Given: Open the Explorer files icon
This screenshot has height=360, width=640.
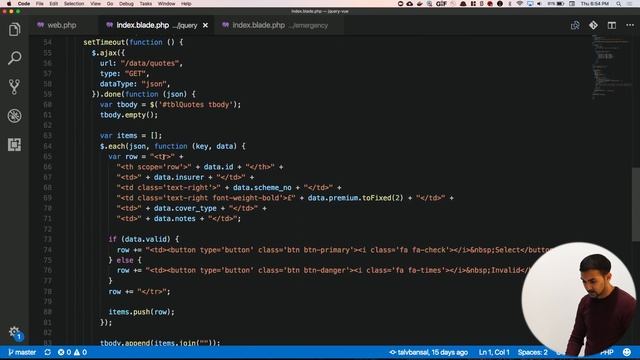Looking at the screenshot, I should 14,29.
